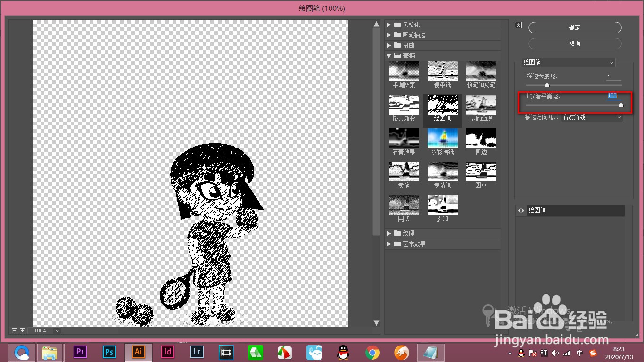Click the zoom in plus button

(22, 331)
